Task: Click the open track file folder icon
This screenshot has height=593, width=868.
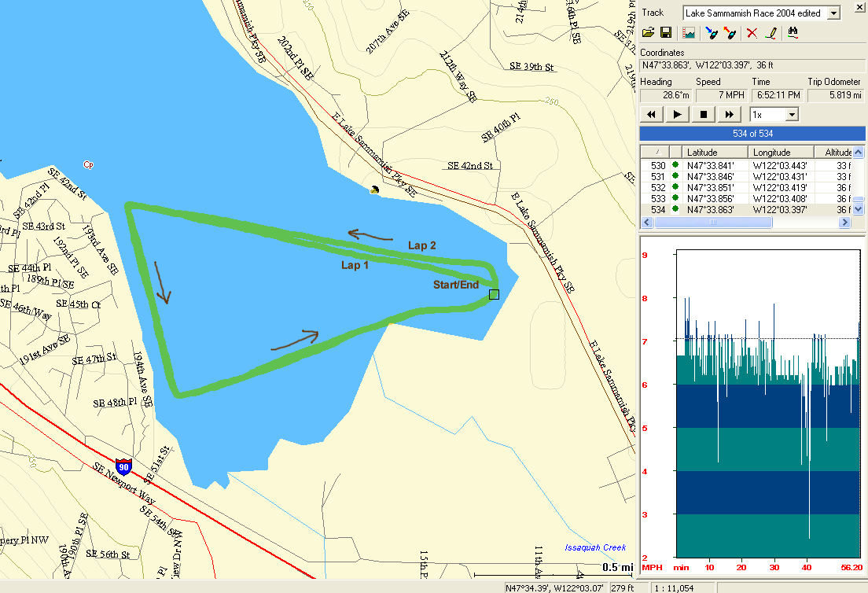Action: click(x=649, y=33)
